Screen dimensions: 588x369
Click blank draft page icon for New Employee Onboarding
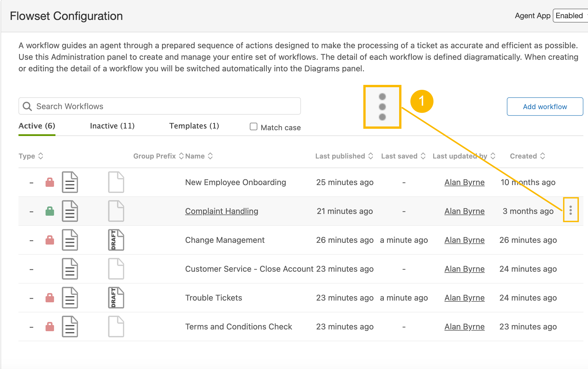[x=116, y=182]
